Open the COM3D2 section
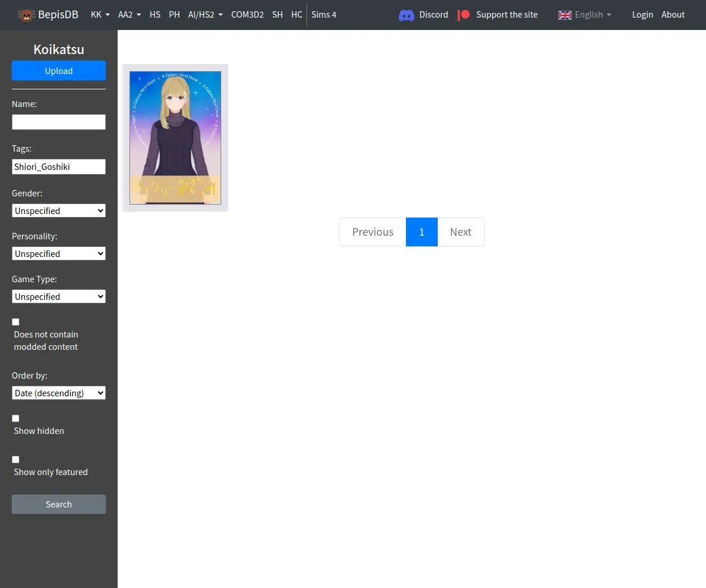The height and width of the screenshot is (588, 706). [x=248, y=15]
